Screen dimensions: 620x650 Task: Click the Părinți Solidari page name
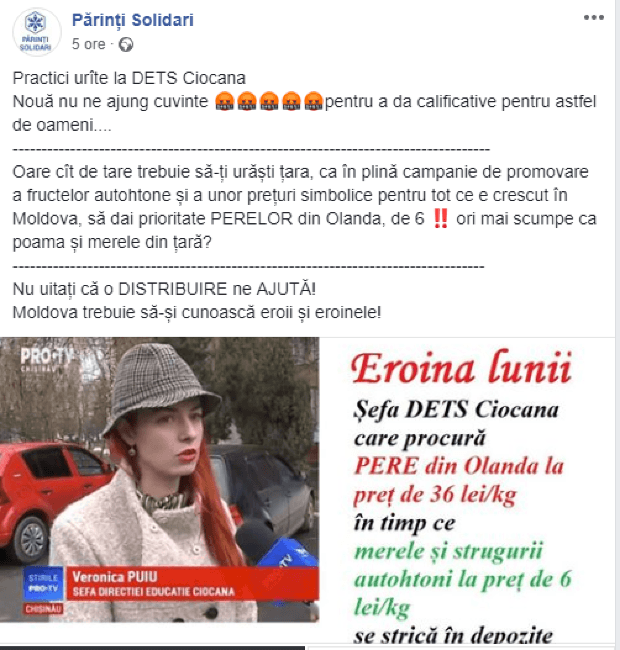[133, 20]
